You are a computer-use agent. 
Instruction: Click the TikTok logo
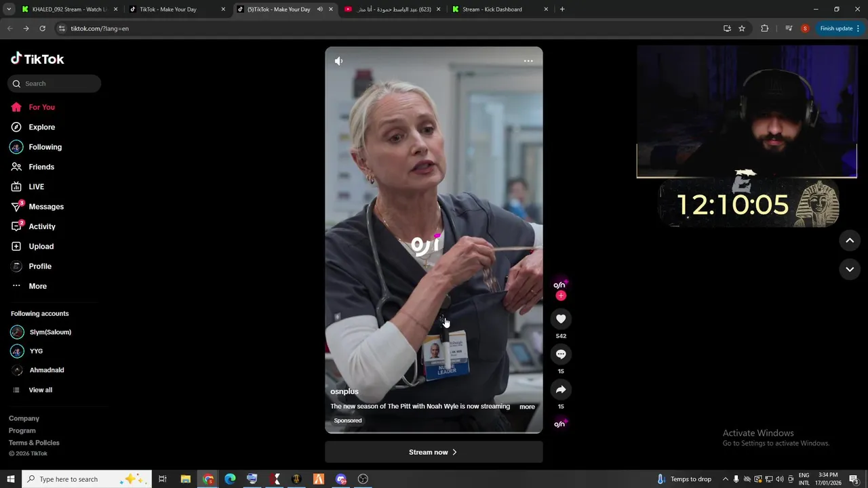pos(37,59)
